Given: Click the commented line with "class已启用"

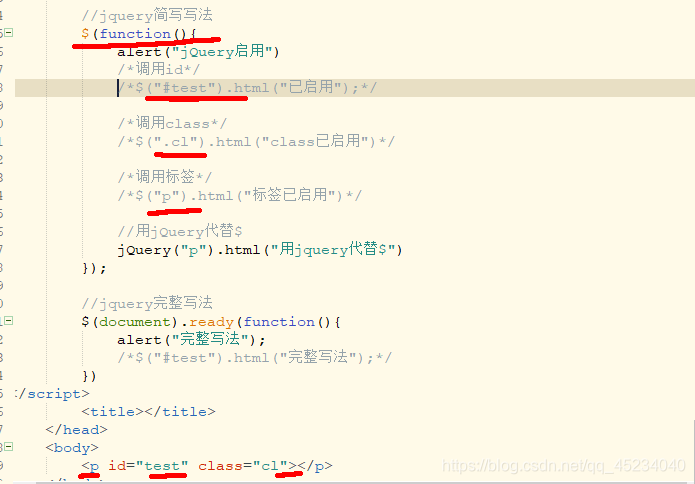Looking at the screenshot, I should tap(256, 141).
